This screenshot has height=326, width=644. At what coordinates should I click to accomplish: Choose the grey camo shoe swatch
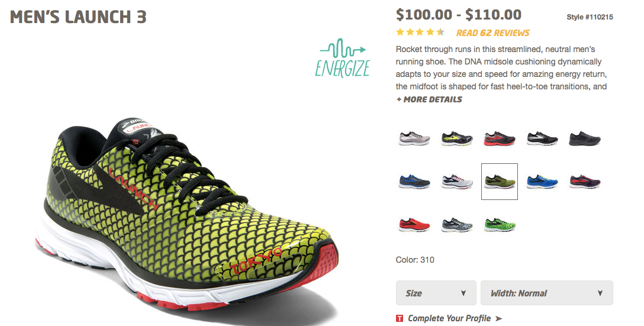click(x=457, y=225)
